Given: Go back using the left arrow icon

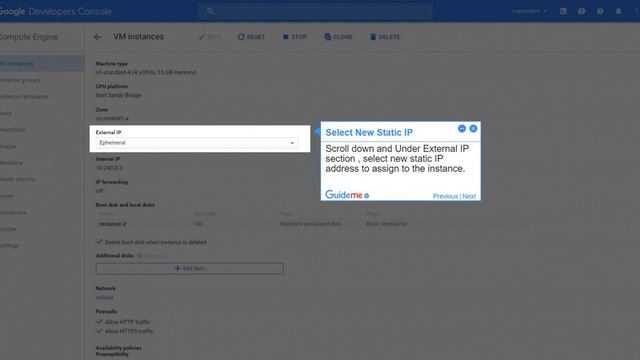Looking at the screenshot, I should click(x=98, y=37).
